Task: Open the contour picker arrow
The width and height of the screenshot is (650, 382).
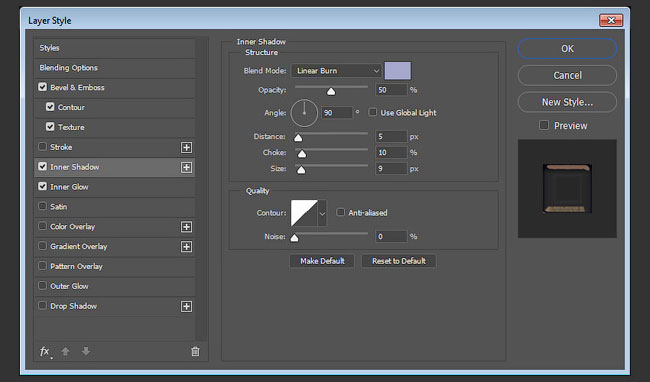Action: coord(322,213)
